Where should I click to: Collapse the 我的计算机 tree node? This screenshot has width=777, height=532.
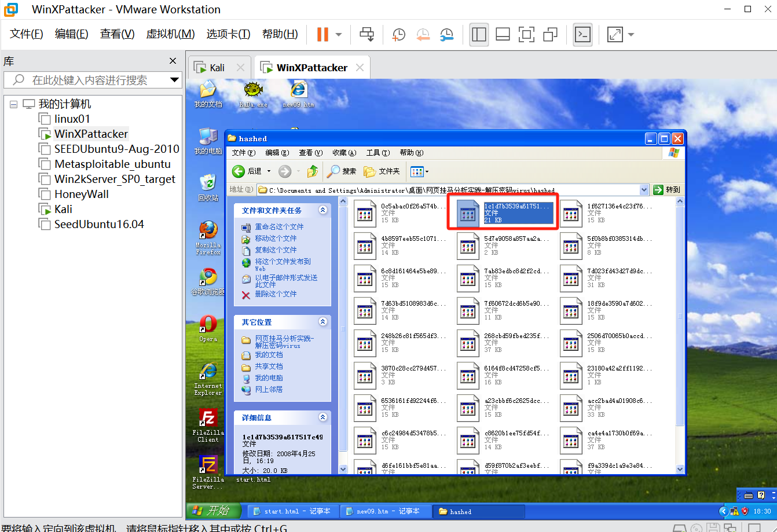click(14, 104)
